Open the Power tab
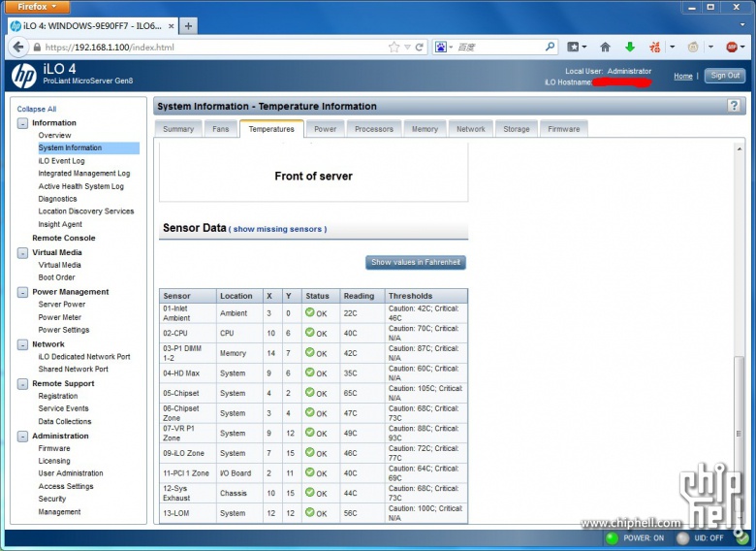Image resolution: width=756 pixels, height=551 pixels. click(x=326, y=129)
